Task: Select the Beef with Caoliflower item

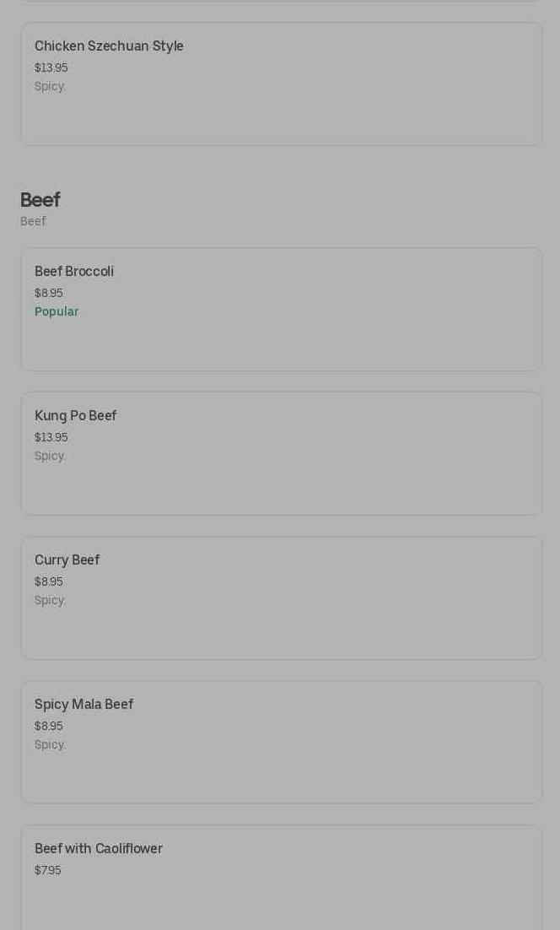Action: pos(99,849)
